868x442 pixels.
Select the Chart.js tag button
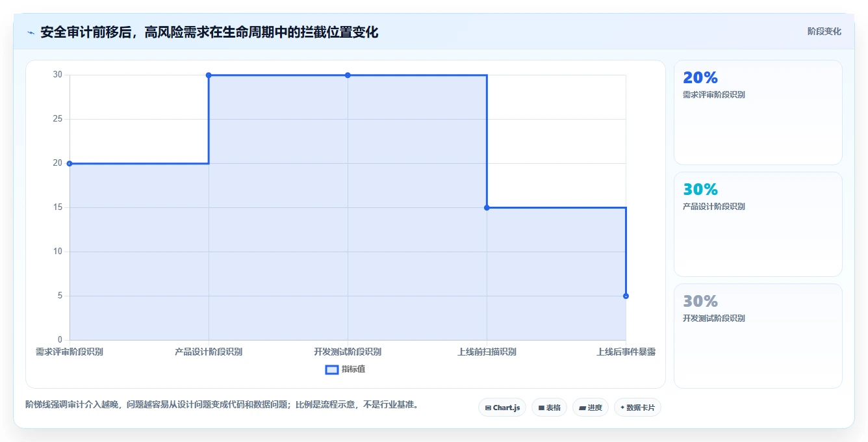(502, 408)
